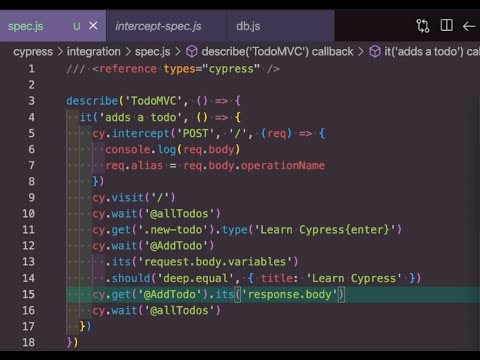Click 'deep.equal' string

click(x=195, y=278)
